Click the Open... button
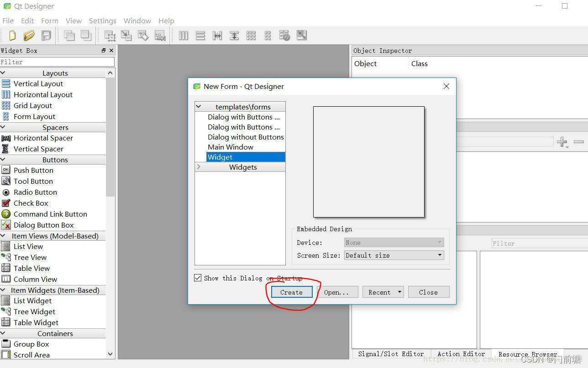Viewport: 588px width, 368px height. pyautogui.click(x=336, y=292)
